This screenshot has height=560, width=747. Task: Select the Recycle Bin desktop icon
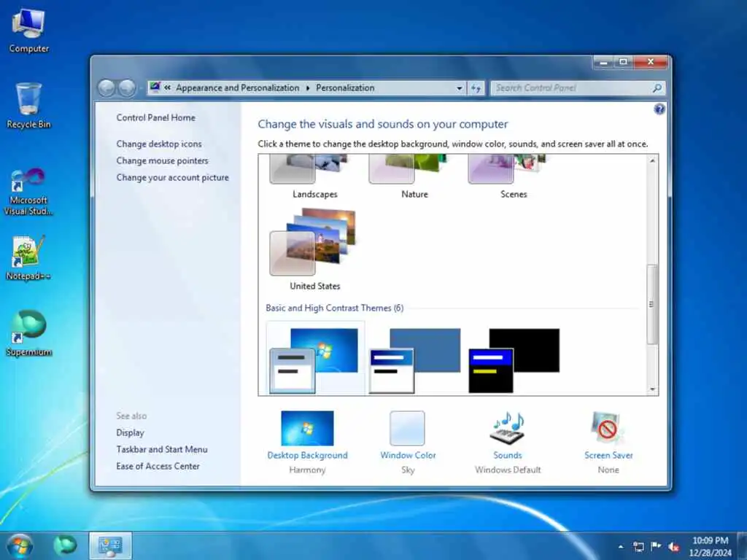click(x=28, y=106)
